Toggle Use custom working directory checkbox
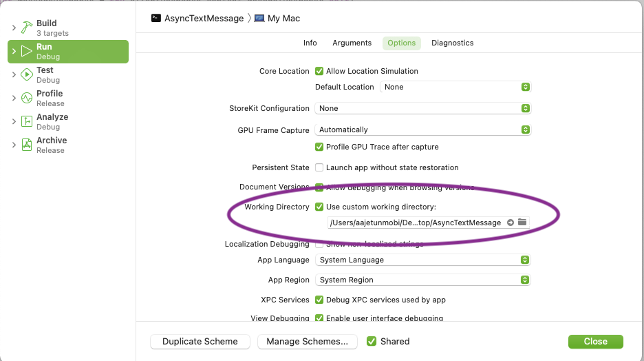The height and width of the screenshot is (361, 644). coord(319,207)
